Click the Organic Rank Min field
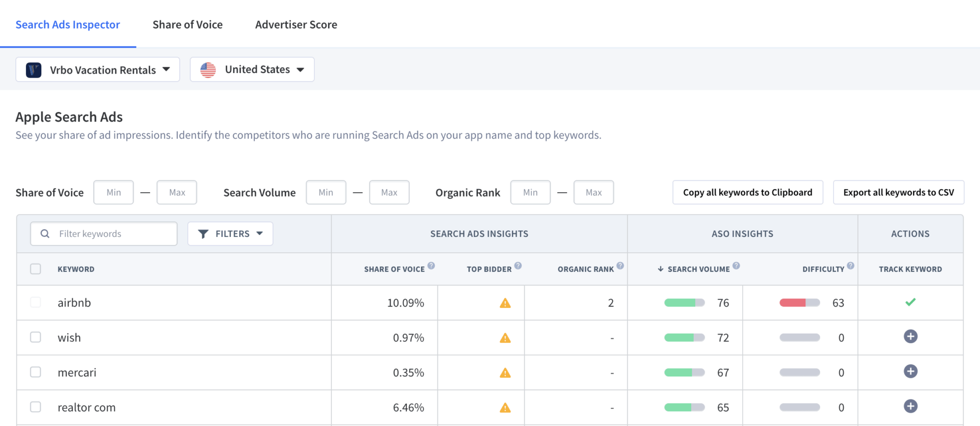The height and width of the screenshot is (426, 980). click(530, 193)
